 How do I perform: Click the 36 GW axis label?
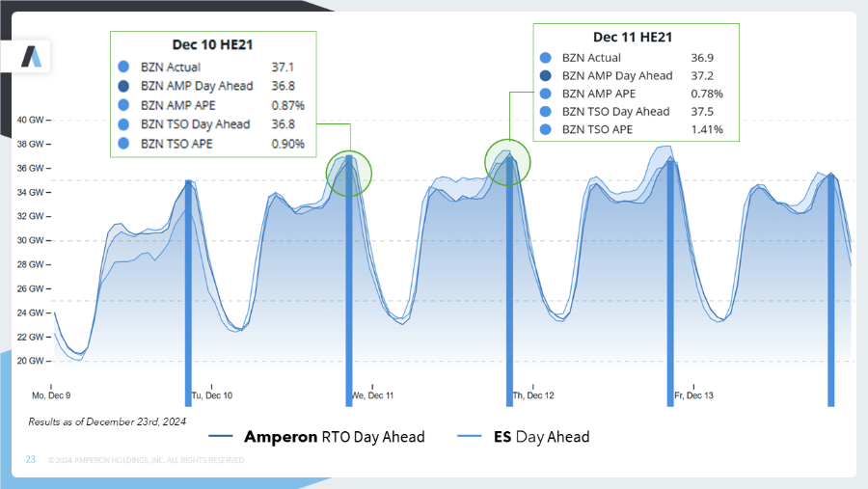coord(31,168)
